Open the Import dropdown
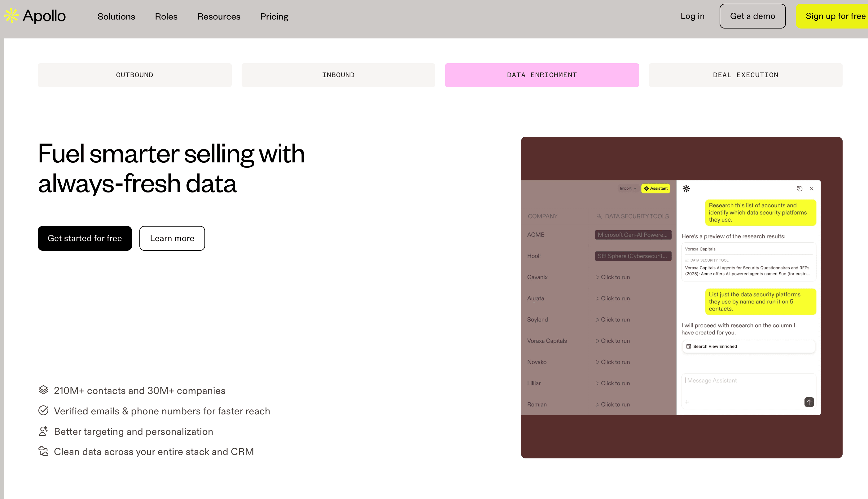This screenshot has height=499, width=868. click(627, 188)
